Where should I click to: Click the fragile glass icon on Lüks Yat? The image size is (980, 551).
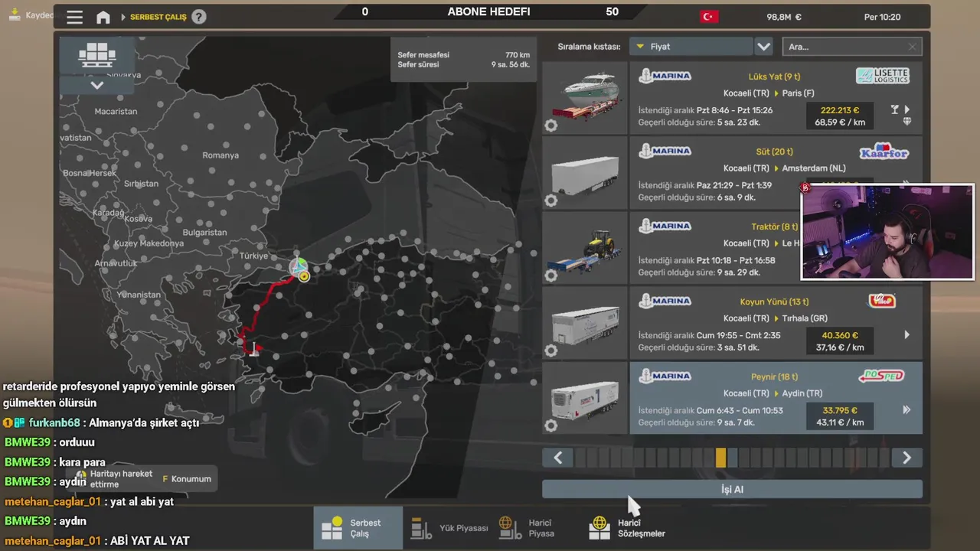click(894, 110)
